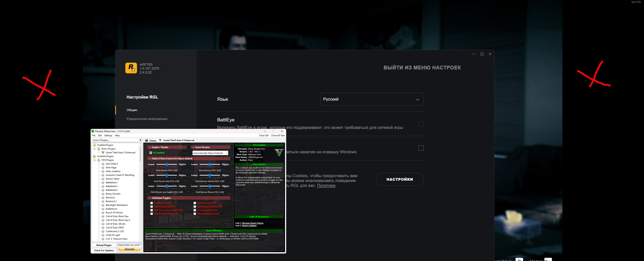Click the Status tab monitor icon
The height and width of the screenshot is (261, 644).
pos(147,141)
